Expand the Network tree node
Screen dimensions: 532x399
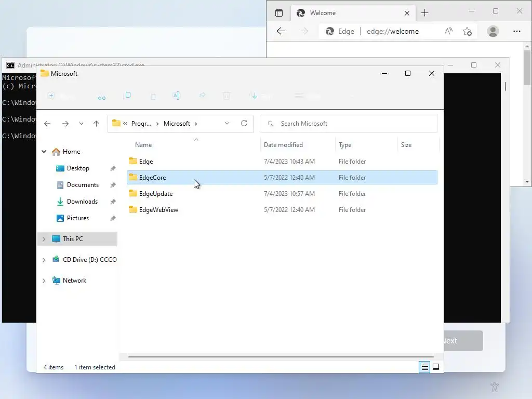click(x=44, y=281)
